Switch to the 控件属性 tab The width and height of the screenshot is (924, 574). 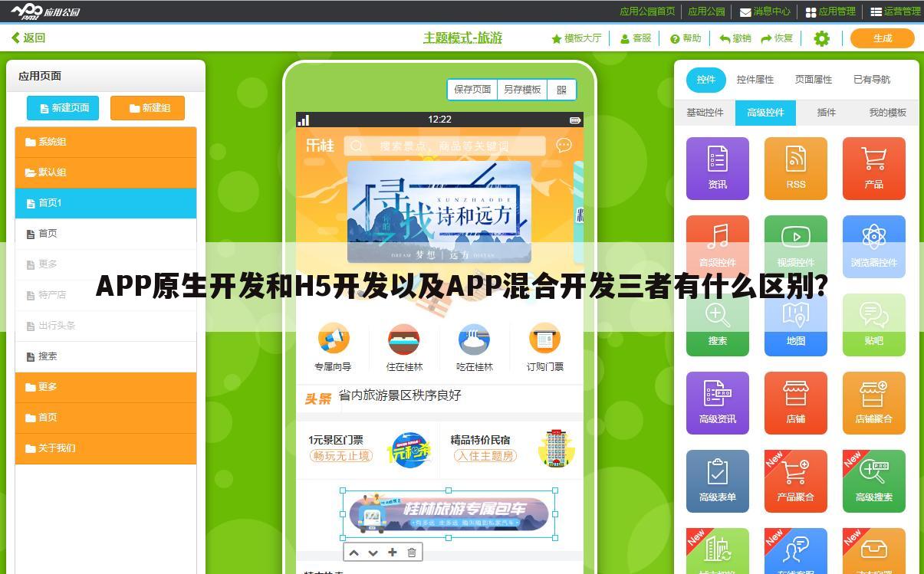pyautogui.click(x=755, y=80)
